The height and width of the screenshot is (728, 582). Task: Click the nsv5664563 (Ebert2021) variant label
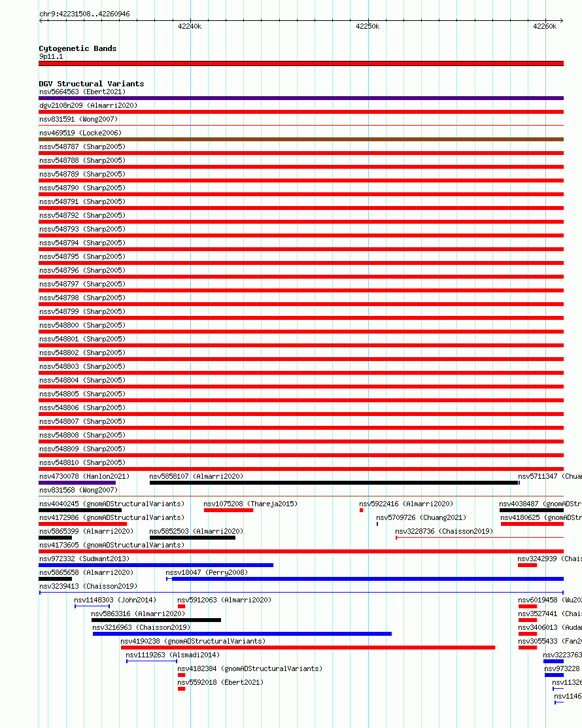pos(82,92)
